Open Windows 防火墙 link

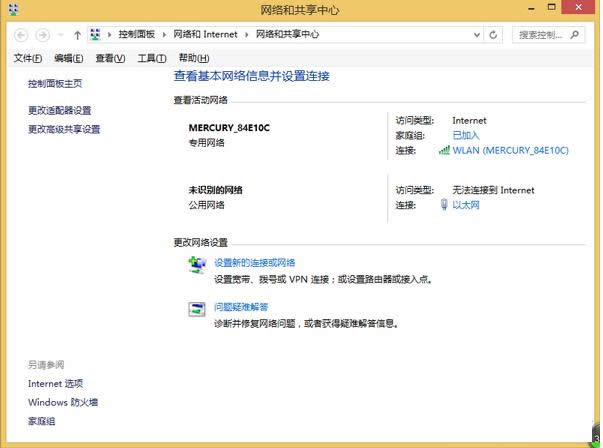pos(63,402)
